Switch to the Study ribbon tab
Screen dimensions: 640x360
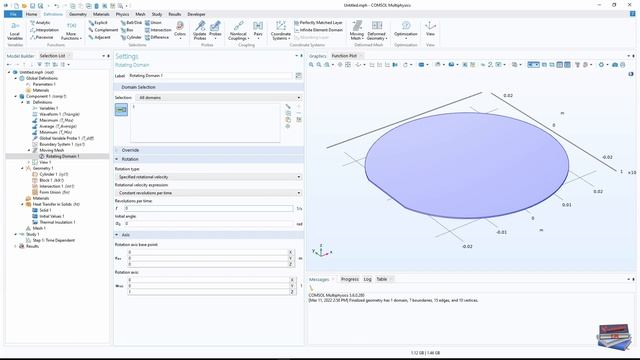157,14
